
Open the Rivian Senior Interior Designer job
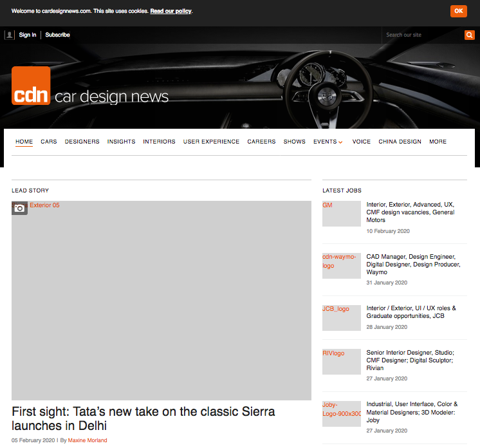411,360
